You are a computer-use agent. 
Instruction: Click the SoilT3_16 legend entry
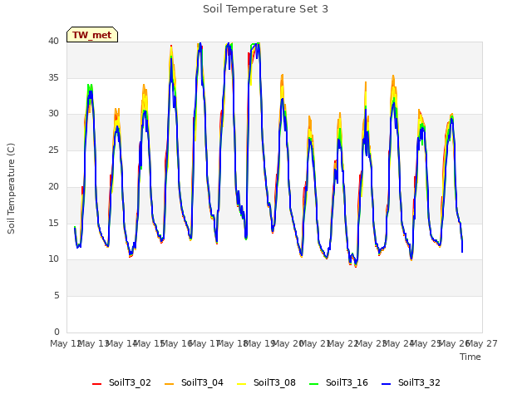(338, 382)
